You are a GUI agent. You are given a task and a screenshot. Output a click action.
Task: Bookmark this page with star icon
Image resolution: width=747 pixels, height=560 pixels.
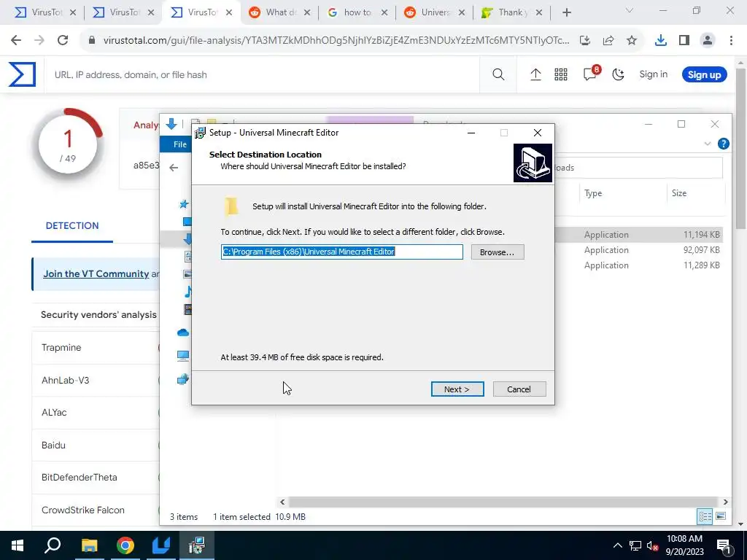632,41
